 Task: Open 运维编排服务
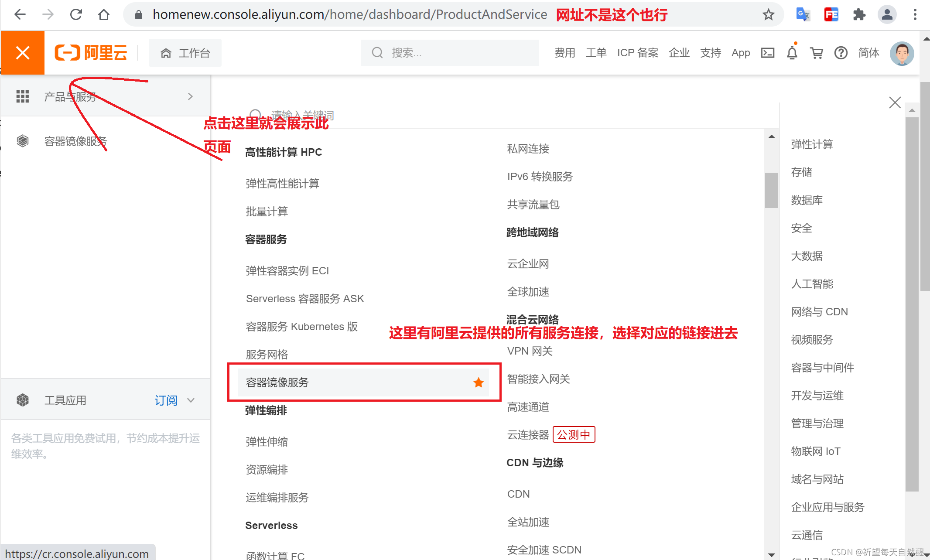point(277,498)
